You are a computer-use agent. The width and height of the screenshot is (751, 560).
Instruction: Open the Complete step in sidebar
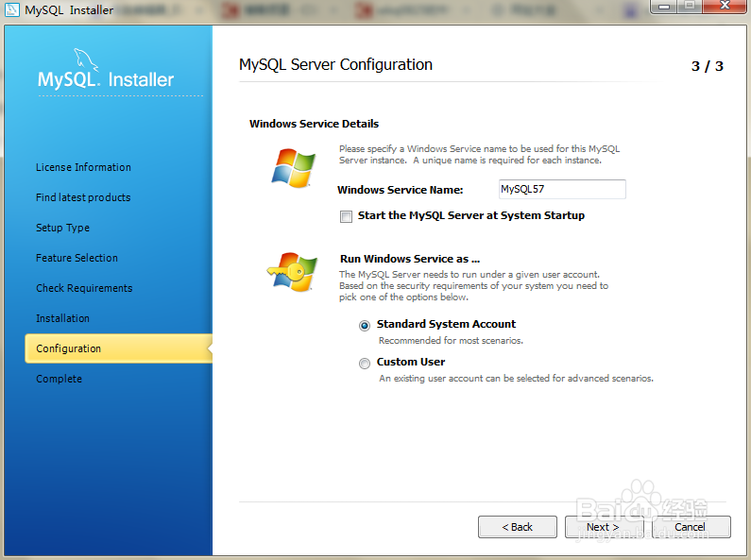point(59,379)
